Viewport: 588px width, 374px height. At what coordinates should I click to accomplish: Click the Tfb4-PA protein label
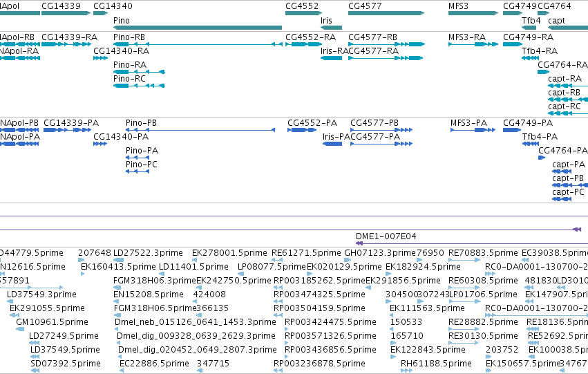pyautogui.click(x=540, y=137)
